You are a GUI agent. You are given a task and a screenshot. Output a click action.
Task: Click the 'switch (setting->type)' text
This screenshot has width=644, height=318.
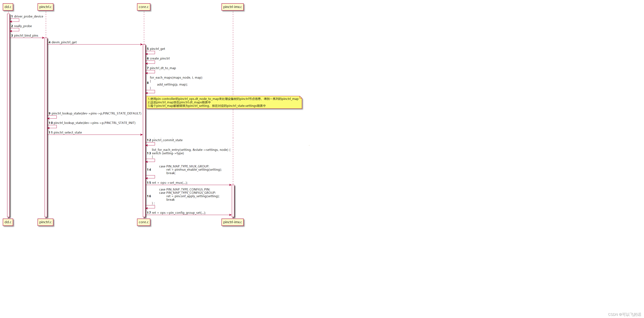point(168,153)
